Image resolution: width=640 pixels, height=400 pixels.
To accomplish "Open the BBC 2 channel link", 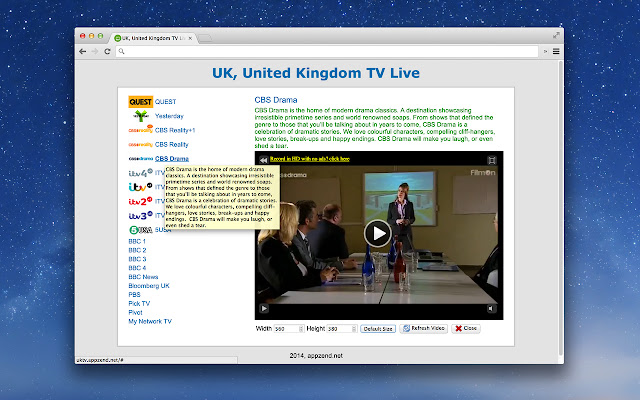I will pyautogui.click(x=137, y=250).
